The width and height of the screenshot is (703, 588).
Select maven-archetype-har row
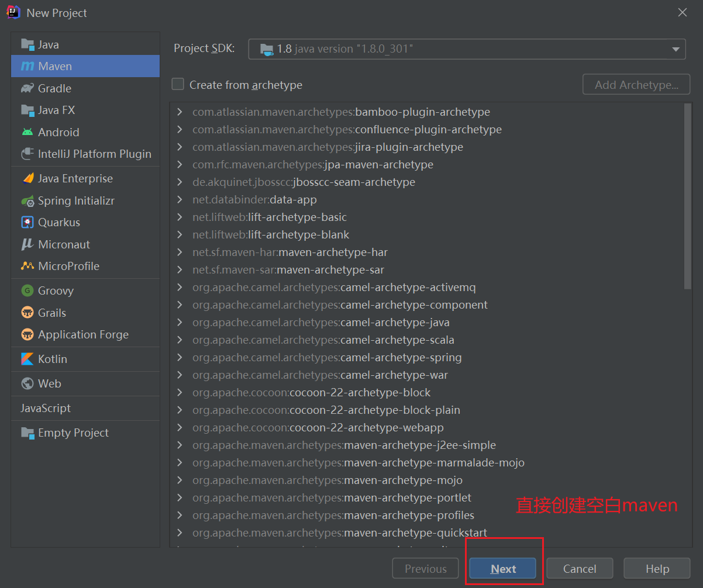coord(427,252)
